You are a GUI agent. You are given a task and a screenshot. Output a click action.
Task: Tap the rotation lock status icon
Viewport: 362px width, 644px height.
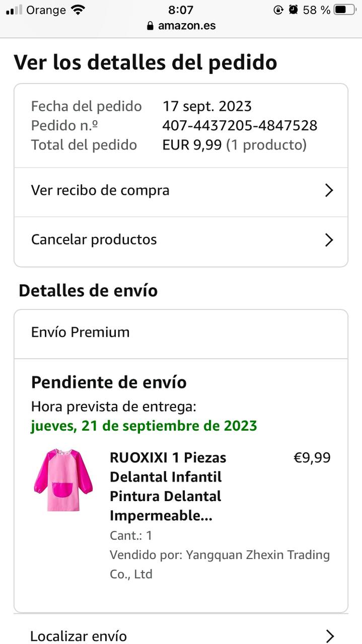(x=278, y=10)
